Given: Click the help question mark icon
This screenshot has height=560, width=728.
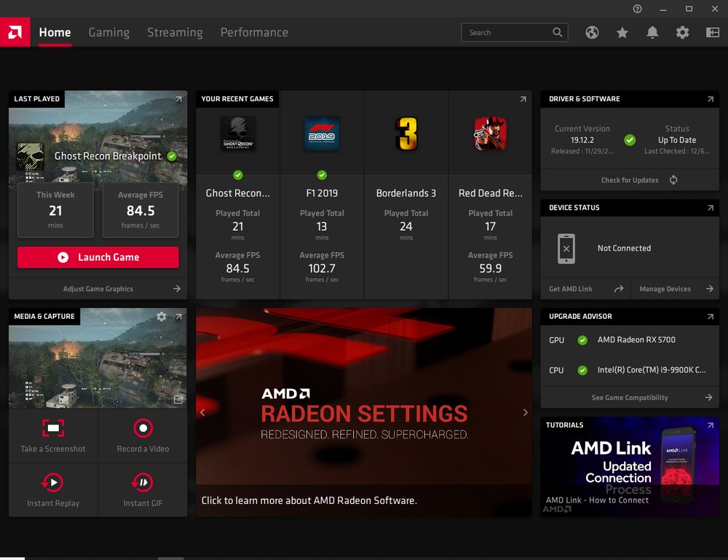Looking at the screenshot, I should (638, 9).
